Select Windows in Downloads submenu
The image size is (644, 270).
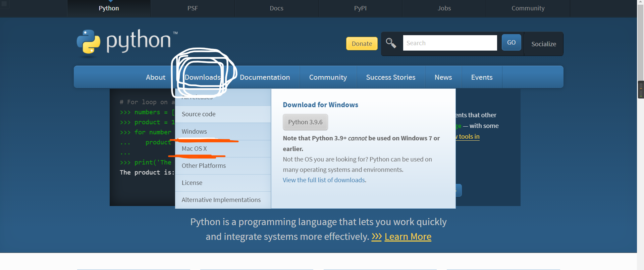(223, 131)
